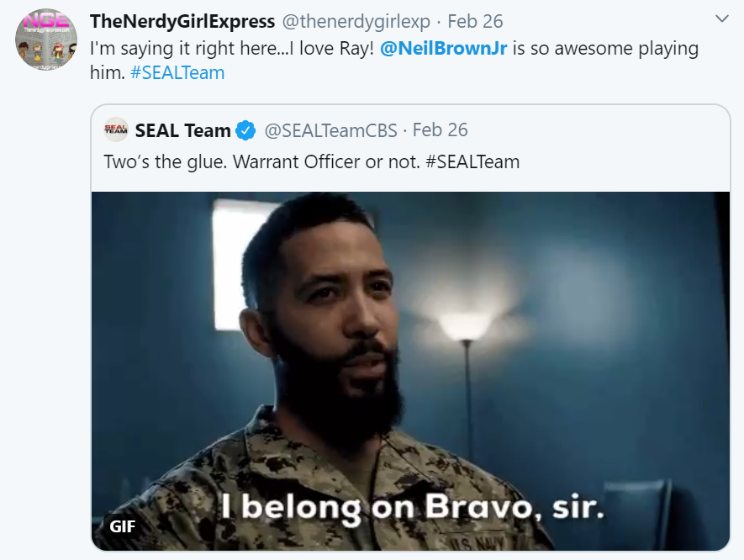Click the blue verified badge
Viewport: 744px width, 560px height.
[245, 130]
